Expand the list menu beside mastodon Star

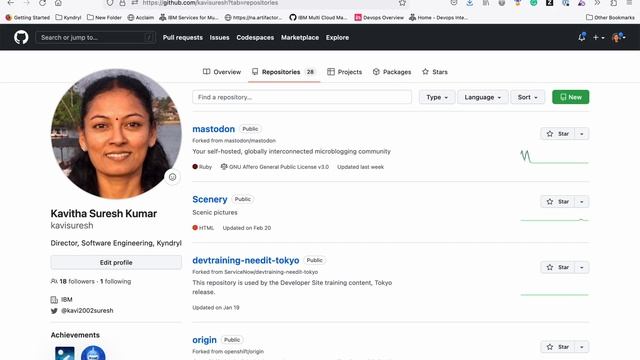pyautogui.click(x=582, y=134)
